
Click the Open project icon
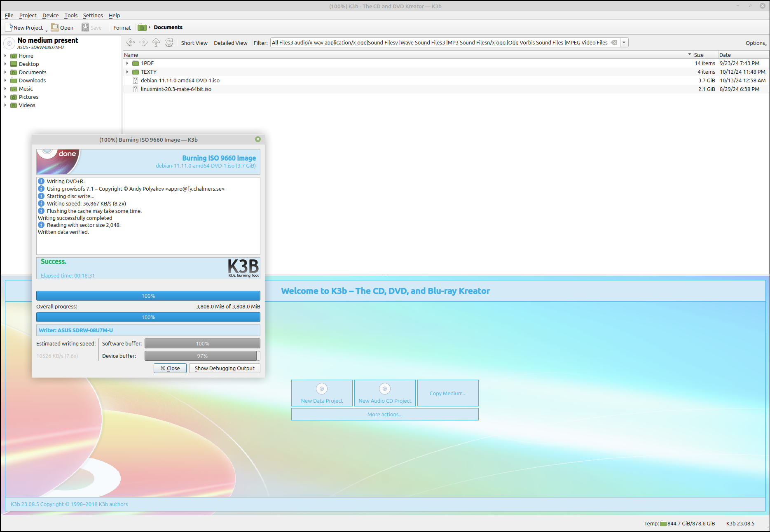(55, 28)
